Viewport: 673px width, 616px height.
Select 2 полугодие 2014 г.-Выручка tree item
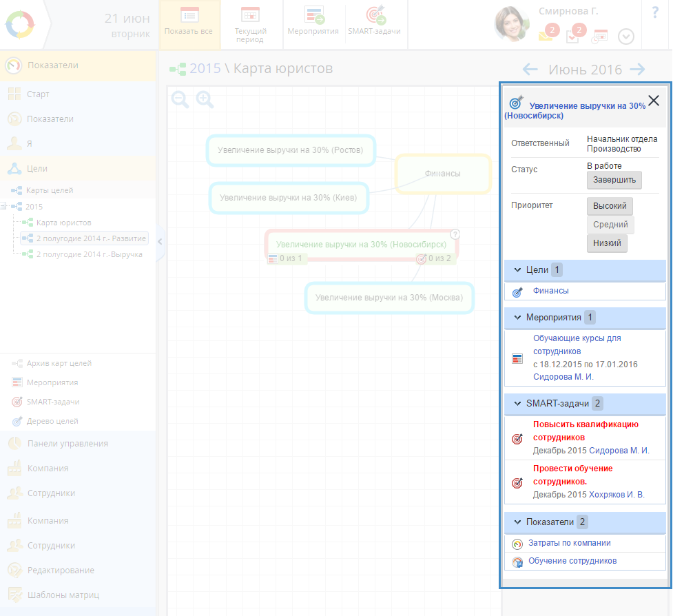coord(90,254)
